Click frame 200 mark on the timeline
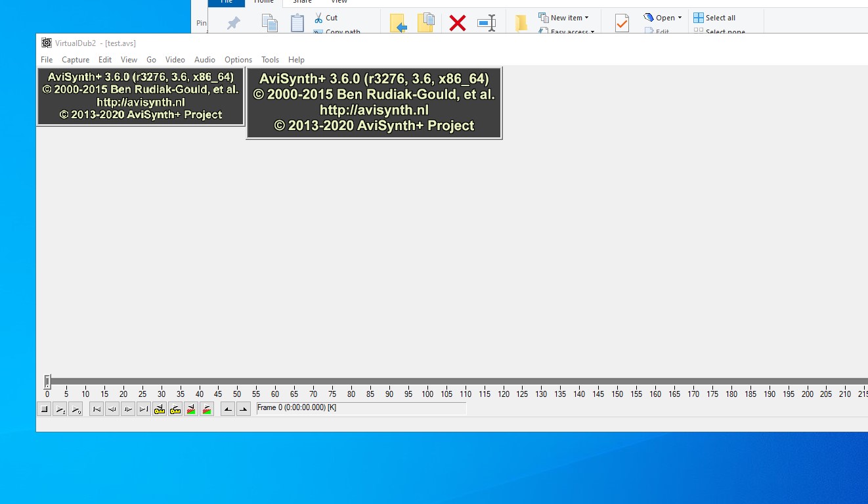 tap(807, 394)
